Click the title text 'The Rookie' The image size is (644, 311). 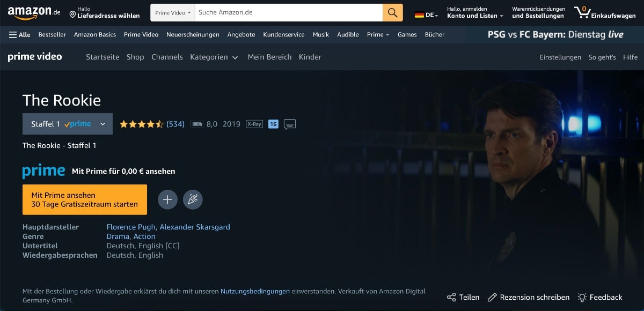62,100
